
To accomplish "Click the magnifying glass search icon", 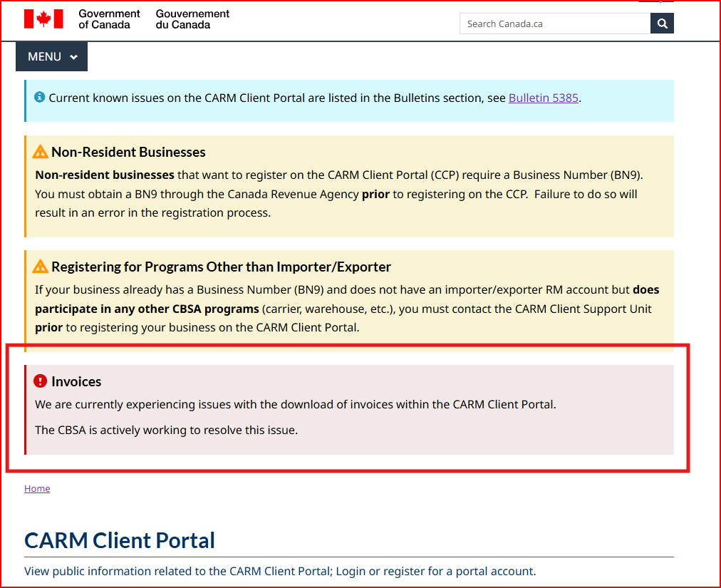I will (x=662, y=23).
